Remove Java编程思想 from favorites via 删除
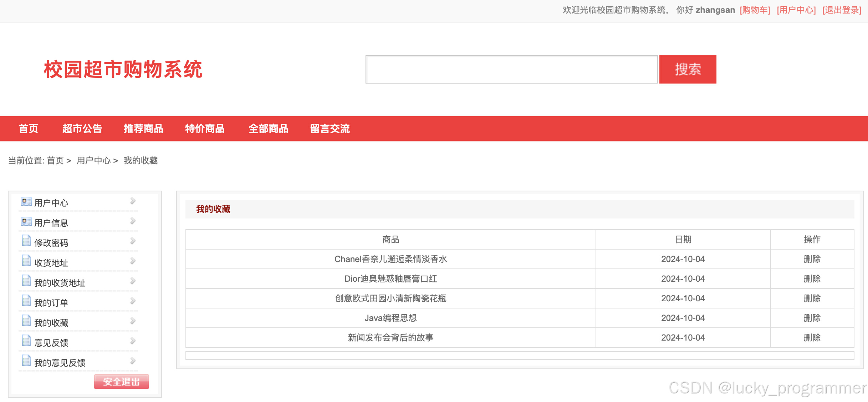The width and height of the screenshot is (868, 402). tap(812, 318)
